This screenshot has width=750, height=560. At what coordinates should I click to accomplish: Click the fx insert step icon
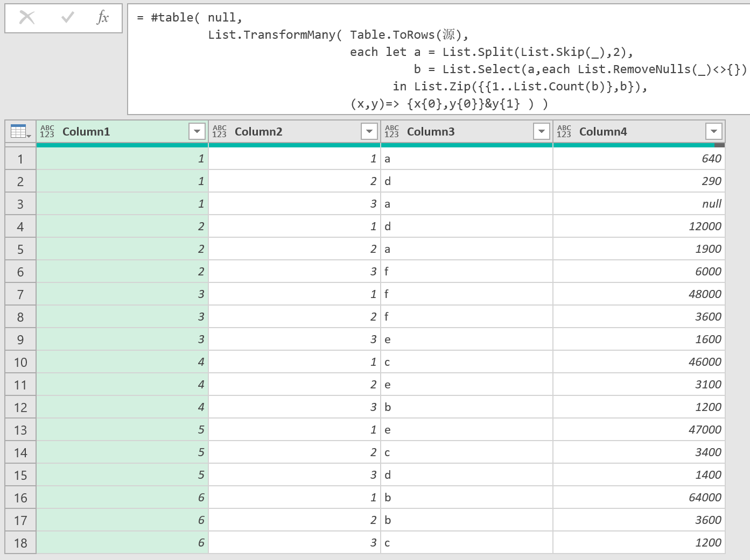102,18
